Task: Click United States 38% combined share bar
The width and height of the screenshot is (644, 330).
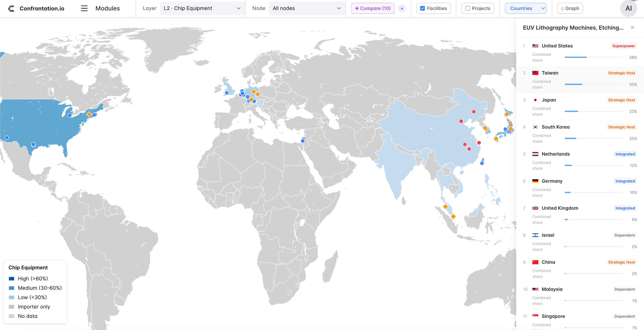Action: point(594,57)
